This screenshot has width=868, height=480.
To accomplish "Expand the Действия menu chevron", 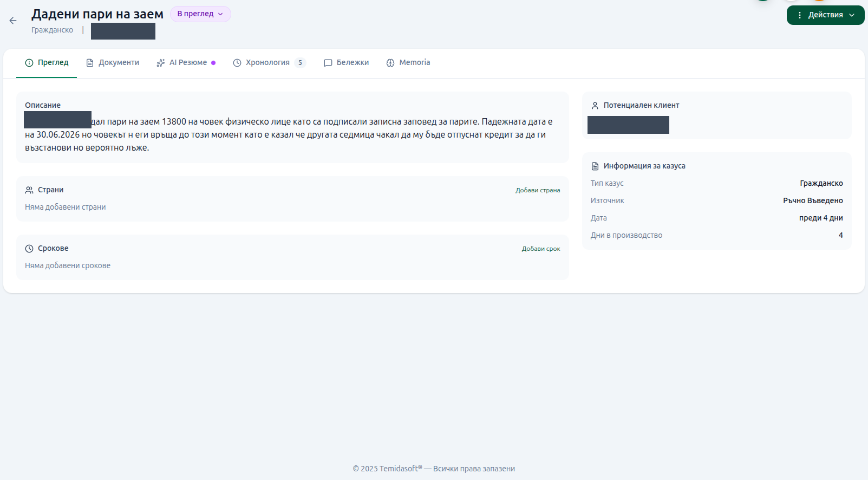I will 852,15.
